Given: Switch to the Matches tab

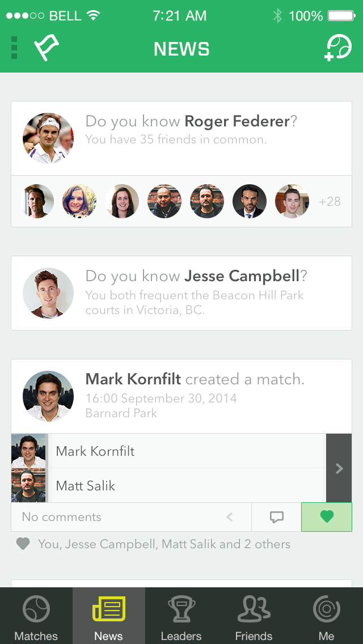Looking at the screenshot, I should click(36, 616).
